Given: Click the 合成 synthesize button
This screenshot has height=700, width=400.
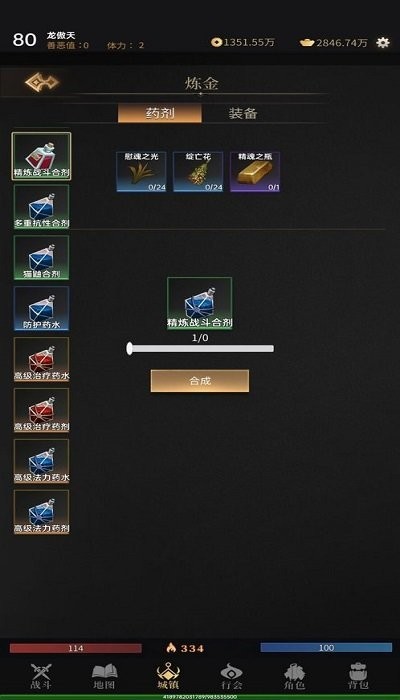Looking at the screenshot, I should (x=200, y=381).
